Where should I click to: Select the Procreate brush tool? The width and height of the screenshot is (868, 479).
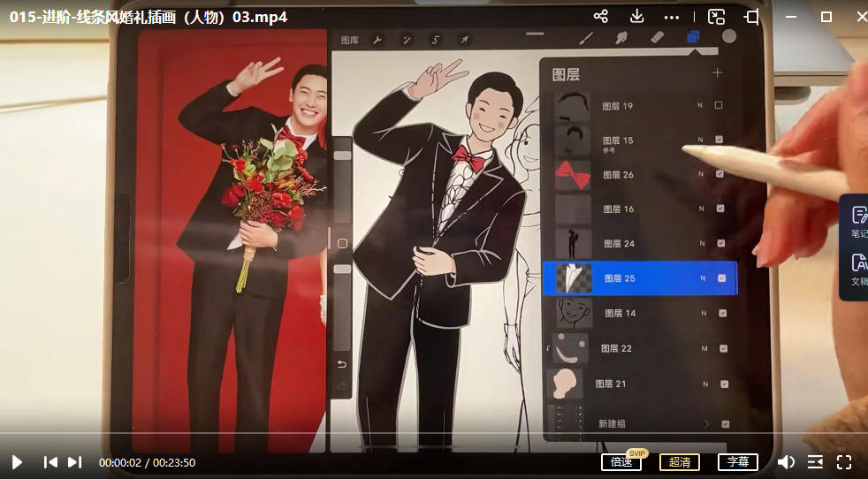pyautogui.click(x=585, y=38)
